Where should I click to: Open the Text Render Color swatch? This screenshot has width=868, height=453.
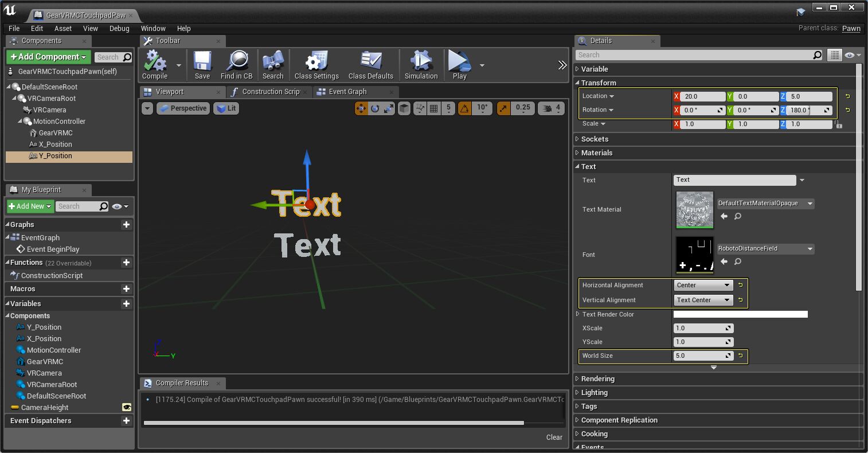click(x=740, y=314)
